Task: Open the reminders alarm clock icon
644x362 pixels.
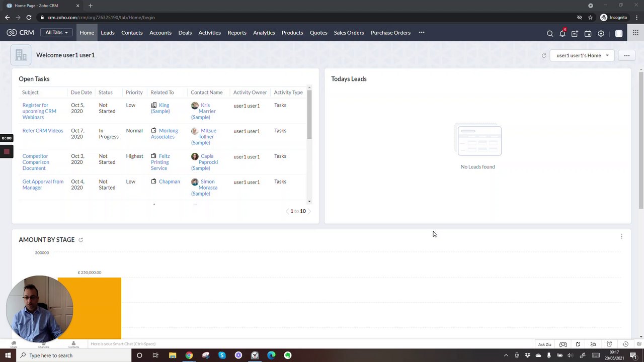Action: [x=609, y=344]
